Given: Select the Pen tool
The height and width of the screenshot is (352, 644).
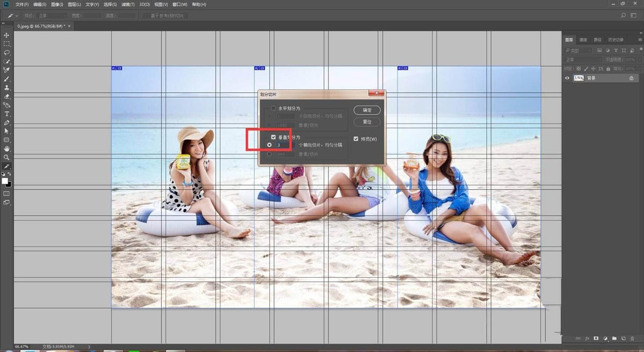Looking at the screenshot, I should (6, 123).
